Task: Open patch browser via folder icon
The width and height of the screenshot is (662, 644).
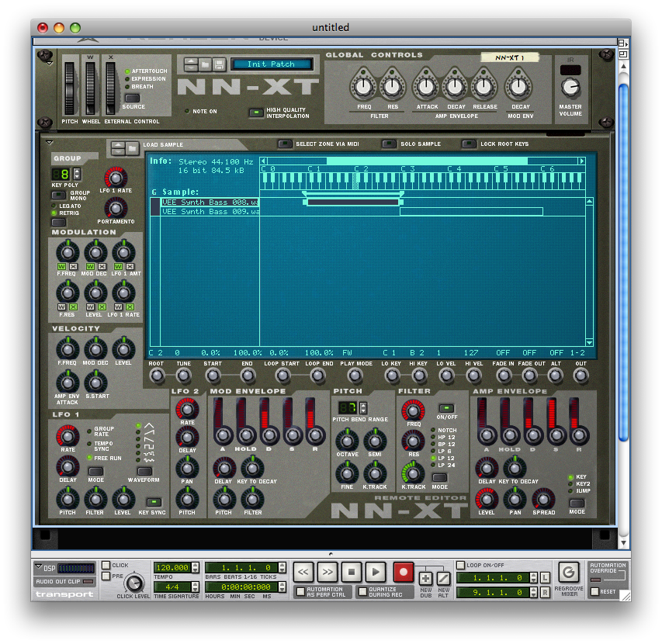Action: click(x=205, y=64)
